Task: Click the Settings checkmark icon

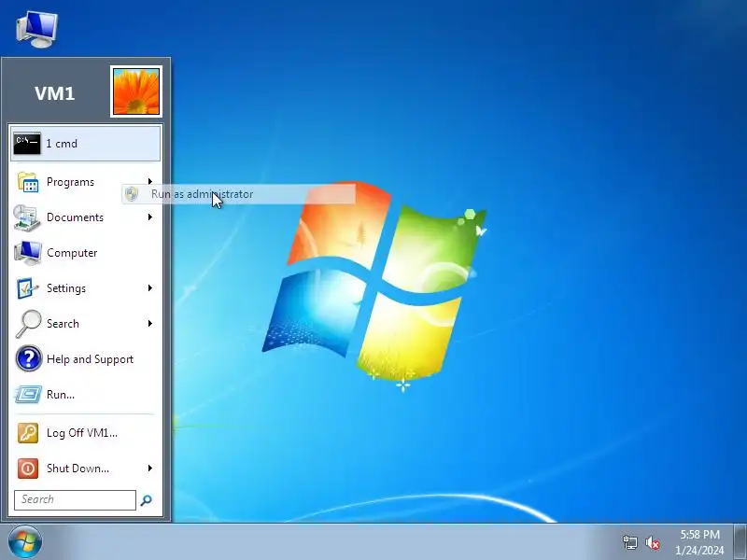Action: tap(28, 288)
